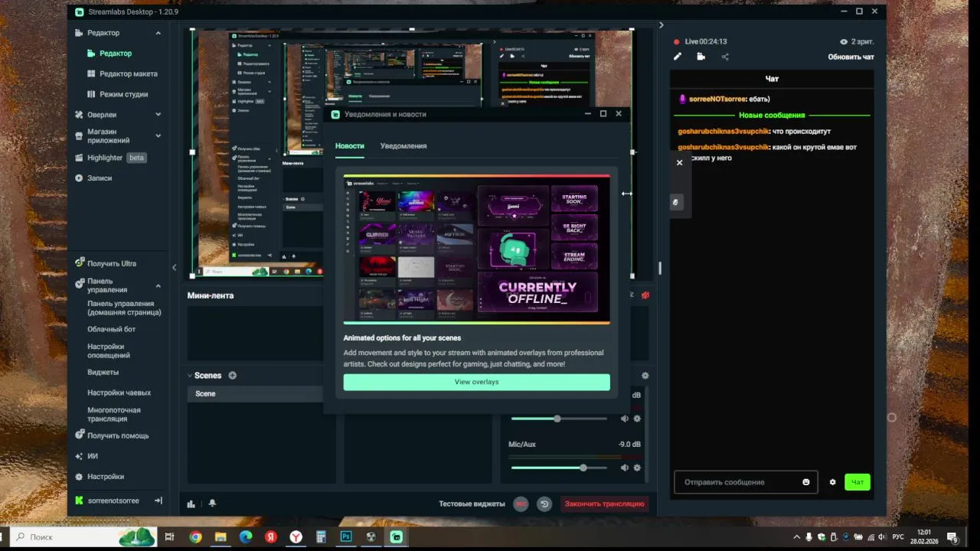Click the red icon on Мини-лента header
The width and height of the screenshot is (980, 551).
click(645, 295)
